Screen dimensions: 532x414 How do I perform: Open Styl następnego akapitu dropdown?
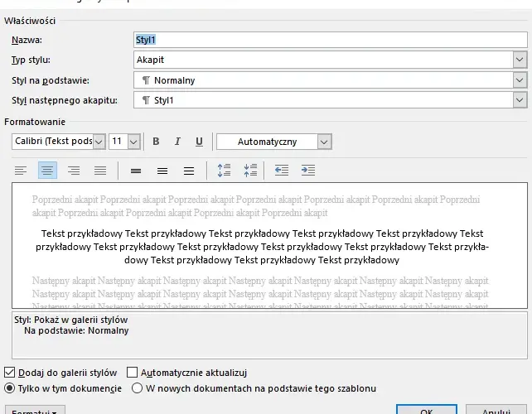[x=520, y=100]
